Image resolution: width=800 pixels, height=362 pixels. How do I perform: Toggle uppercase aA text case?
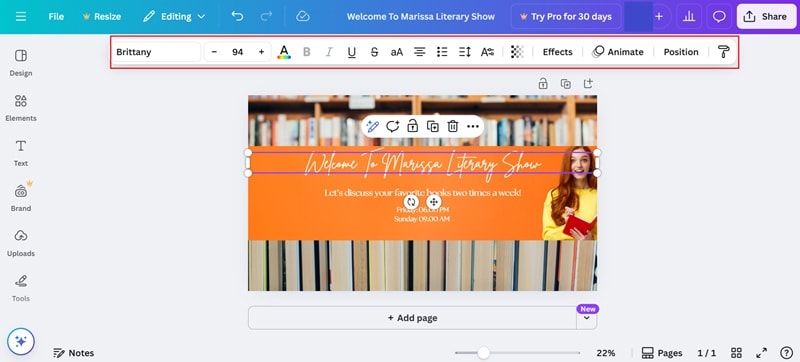(397, 52)
